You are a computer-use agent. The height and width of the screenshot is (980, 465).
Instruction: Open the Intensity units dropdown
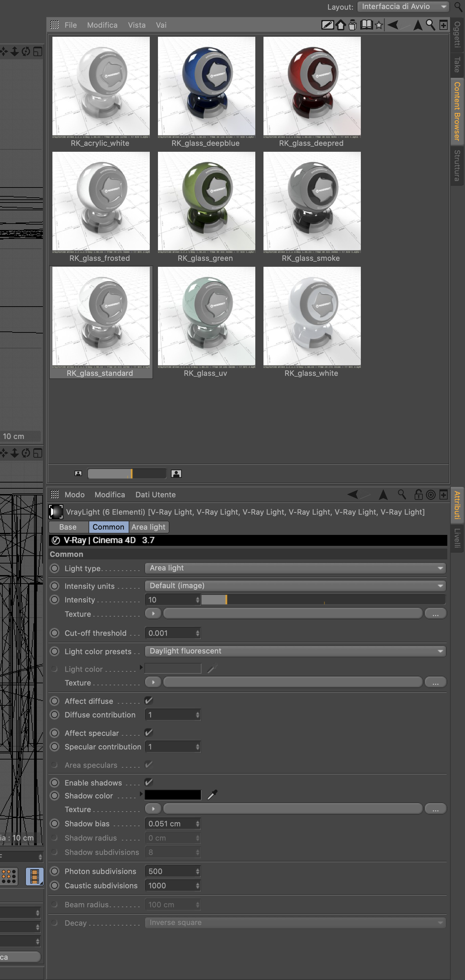295,586
